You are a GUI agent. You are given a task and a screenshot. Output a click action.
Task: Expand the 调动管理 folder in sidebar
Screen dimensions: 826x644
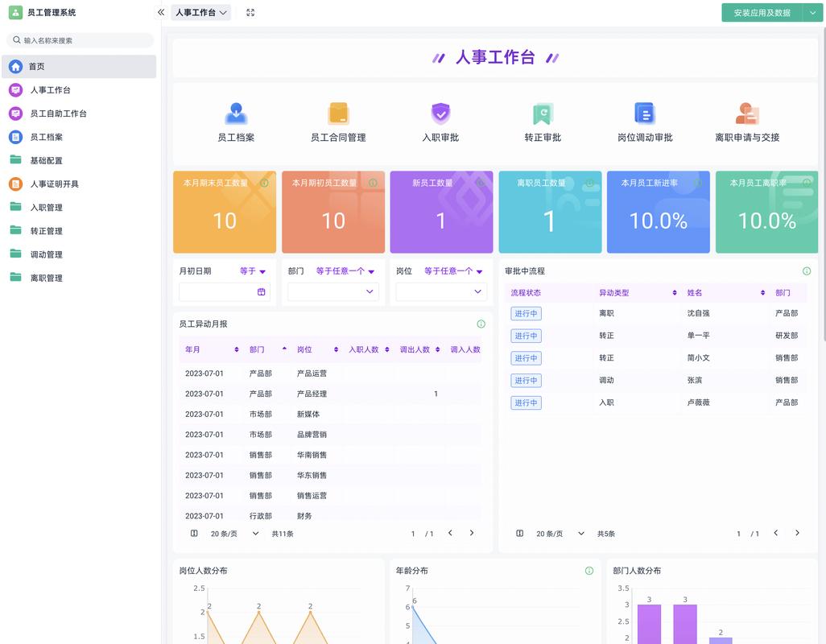[x=79, y=254]
